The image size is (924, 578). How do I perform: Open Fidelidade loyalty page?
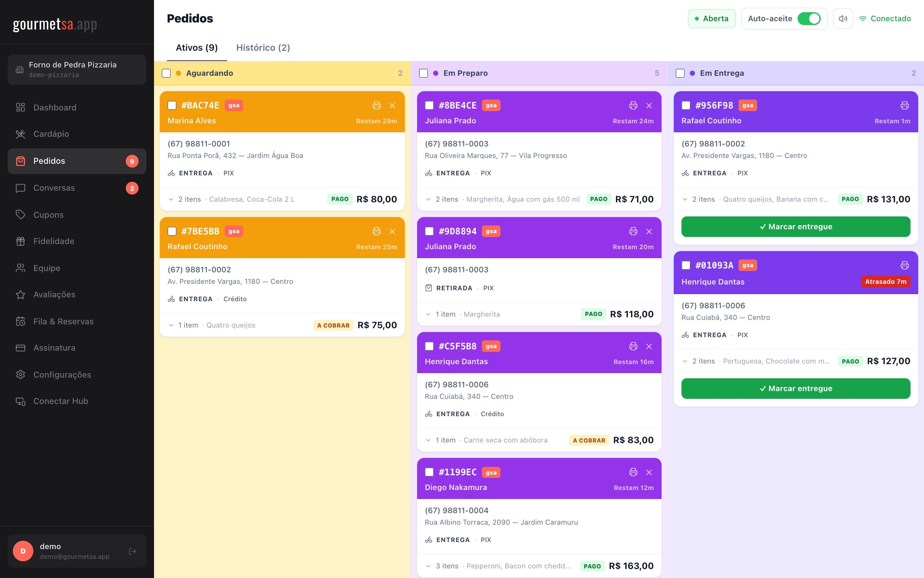pos(77,241)
